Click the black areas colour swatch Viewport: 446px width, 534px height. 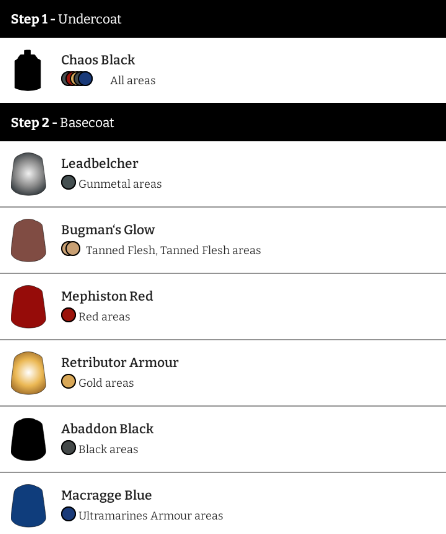(x=68, y=448)
